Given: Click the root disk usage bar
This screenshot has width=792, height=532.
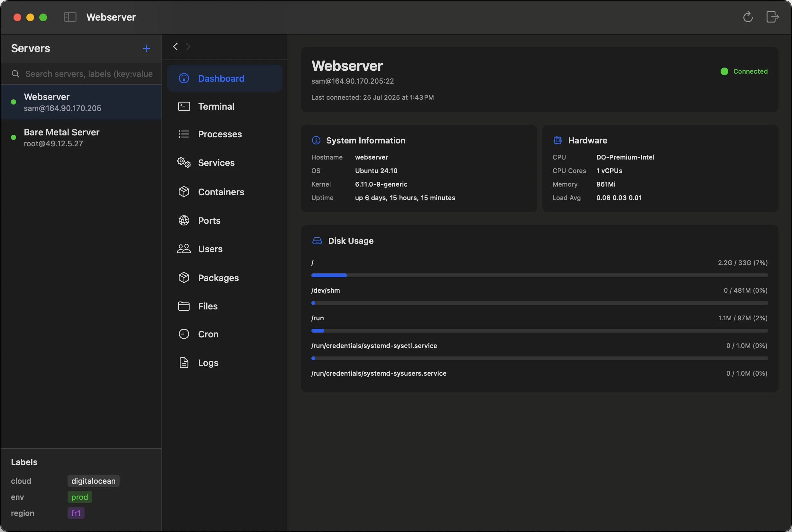Looking at the screenshot, I should click(x=539, y=275).
